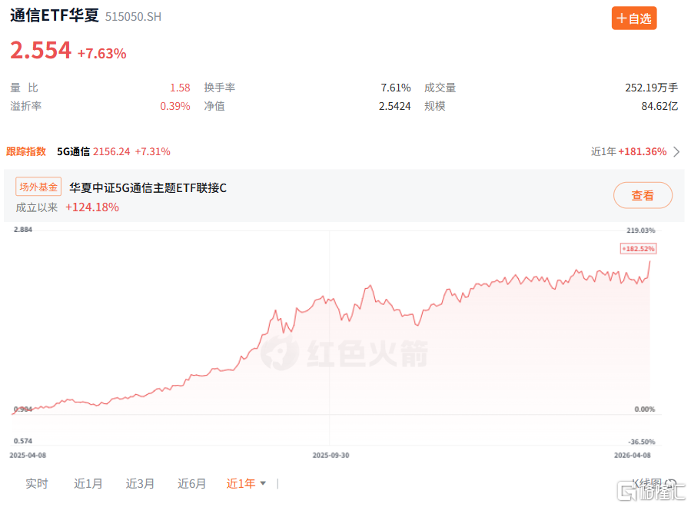Screen dimensions: 692x508
Task: Click the 溢折率 value 0.39%
Action: coord(175,106)
